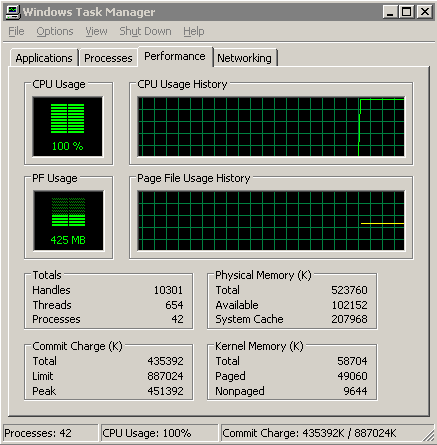
Task: Click the window resize grip in the corner
Action: [429, 436]
